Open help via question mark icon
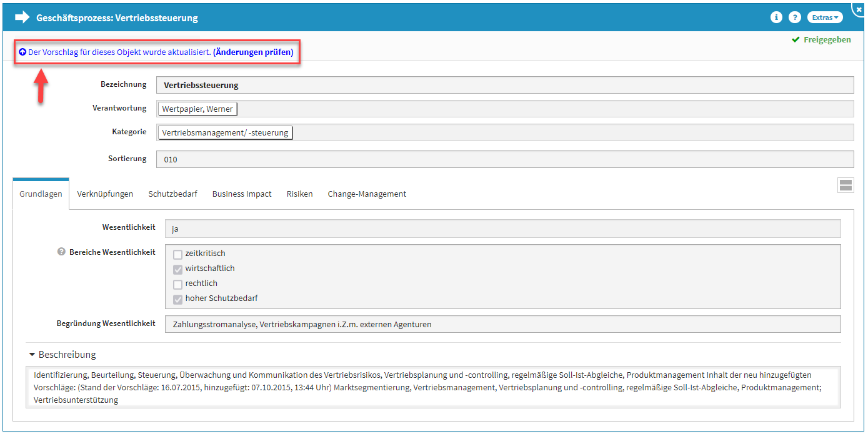This screenshot has width=868, height=434. tap(794, 17)
